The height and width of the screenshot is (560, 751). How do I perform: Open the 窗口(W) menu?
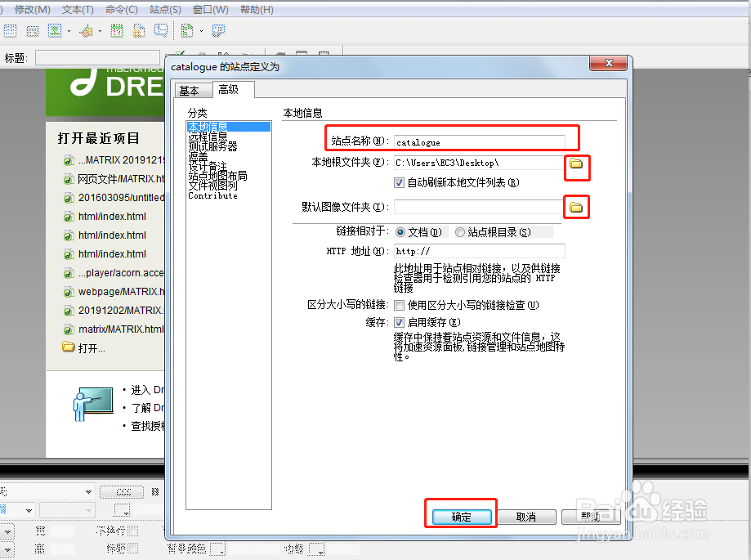[210, 10]
